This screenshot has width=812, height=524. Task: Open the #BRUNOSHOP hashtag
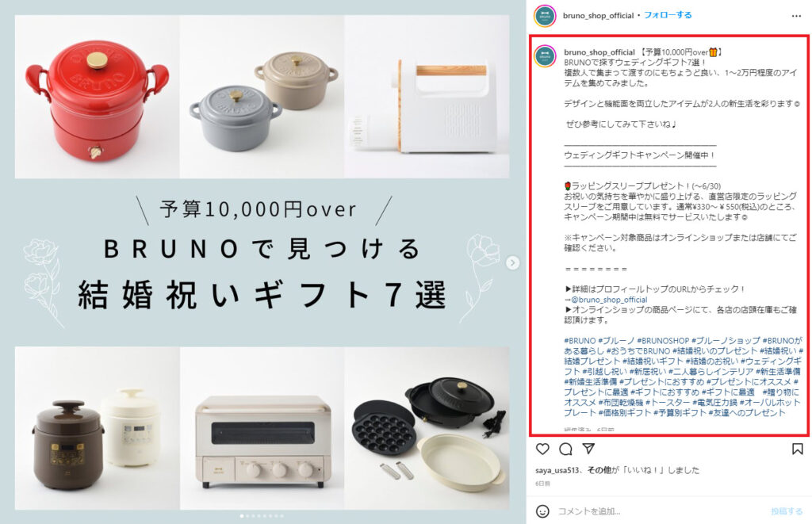click(663, 341)
